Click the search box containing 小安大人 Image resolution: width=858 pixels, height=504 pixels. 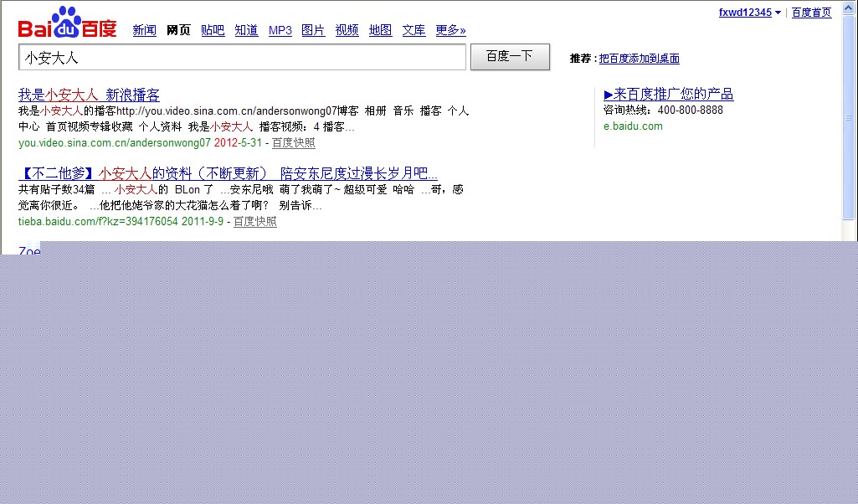243,57
